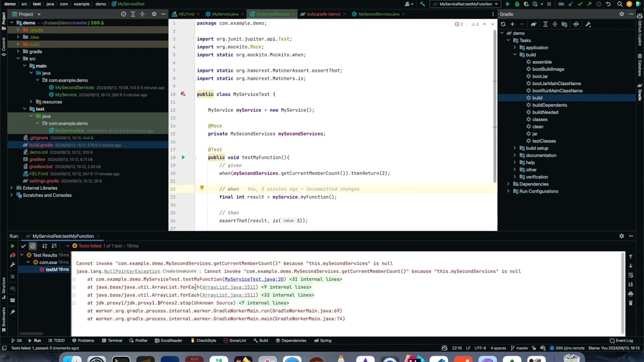Sort test results by duration
The width and height of the screenshot is (644, 362).
pos(54,246)
